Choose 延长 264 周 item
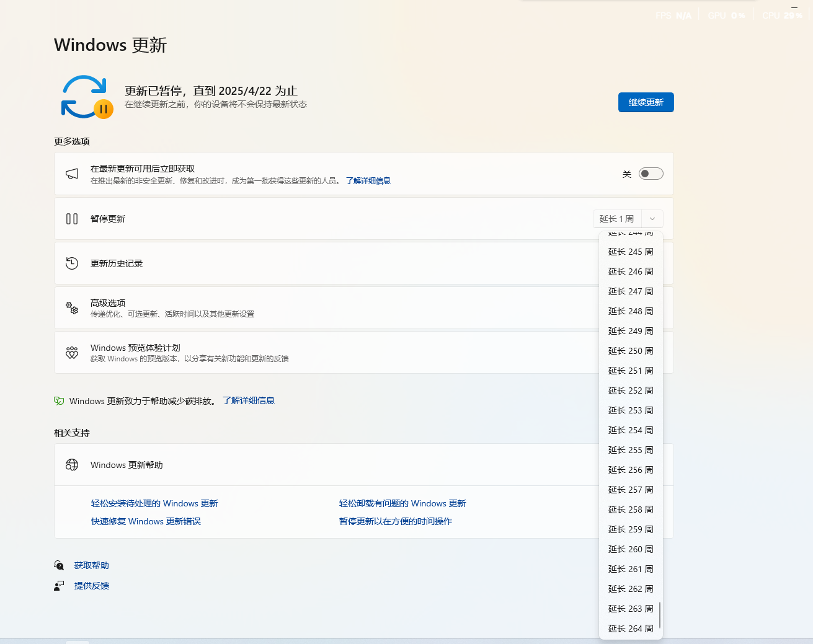The height and width of the screenshot is (644, 813). (631, 629)
